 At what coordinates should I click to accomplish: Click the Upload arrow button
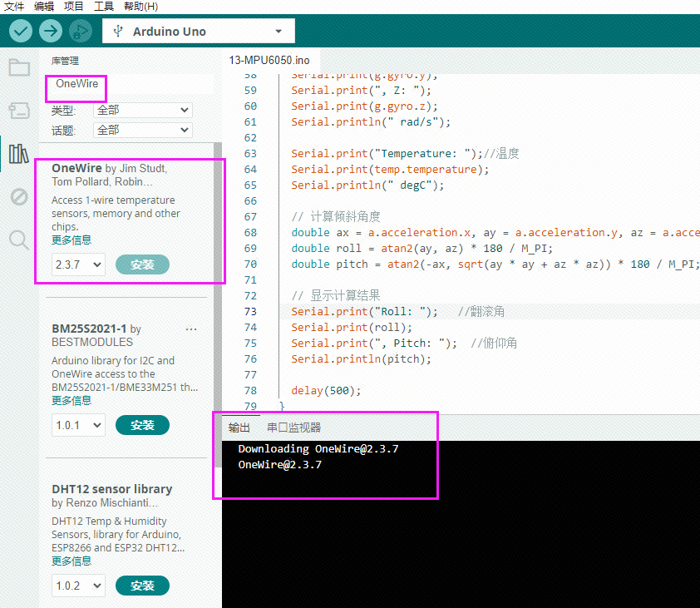pyautogui.click(x=51, y=32)
